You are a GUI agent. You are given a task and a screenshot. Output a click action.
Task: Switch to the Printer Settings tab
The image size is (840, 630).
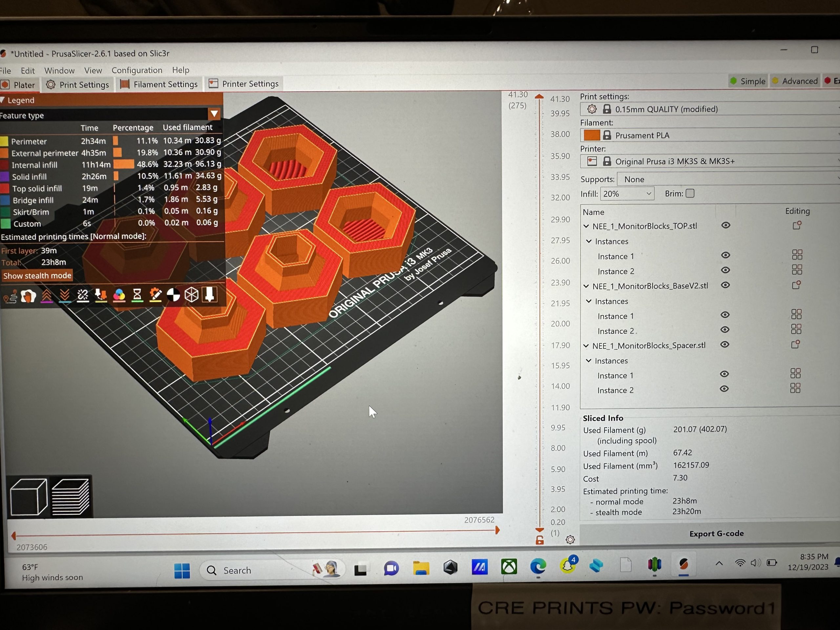coord(244,84)
